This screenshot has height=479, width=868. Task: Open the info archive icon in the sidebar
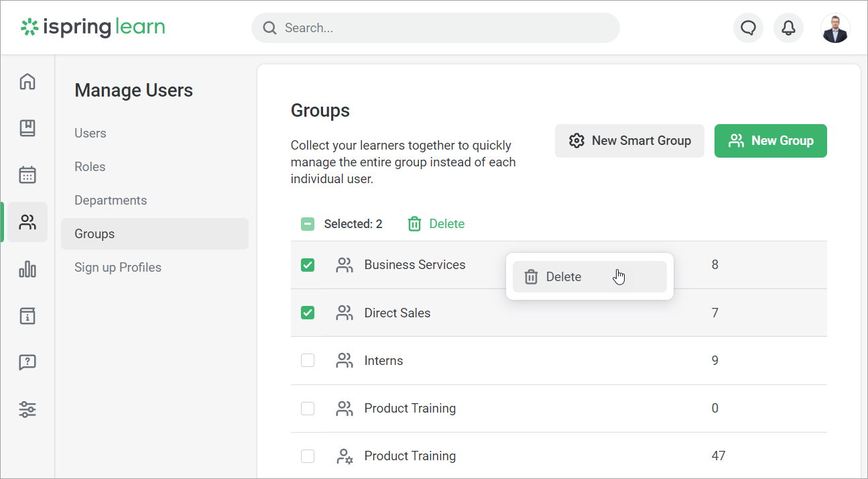tap(27, 315)
